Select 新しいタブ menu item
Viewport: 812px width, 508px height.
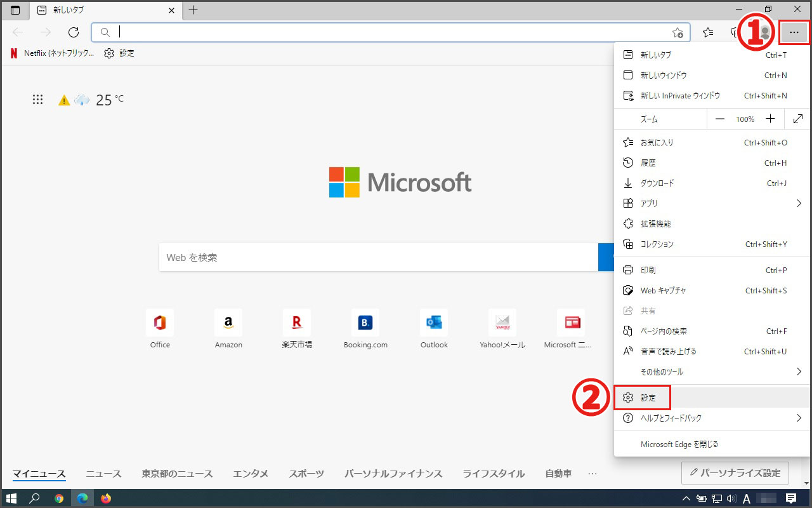(x=712, y=55)
